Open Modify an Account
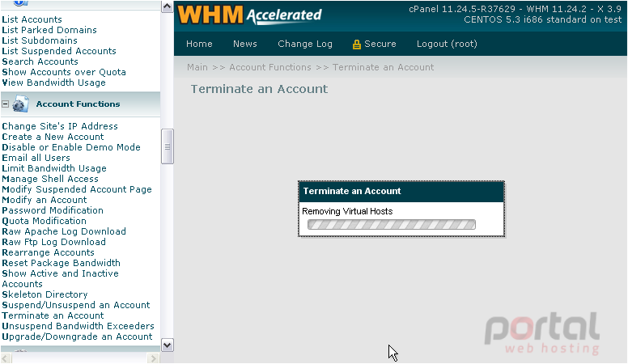 click(x=45, y=200)
